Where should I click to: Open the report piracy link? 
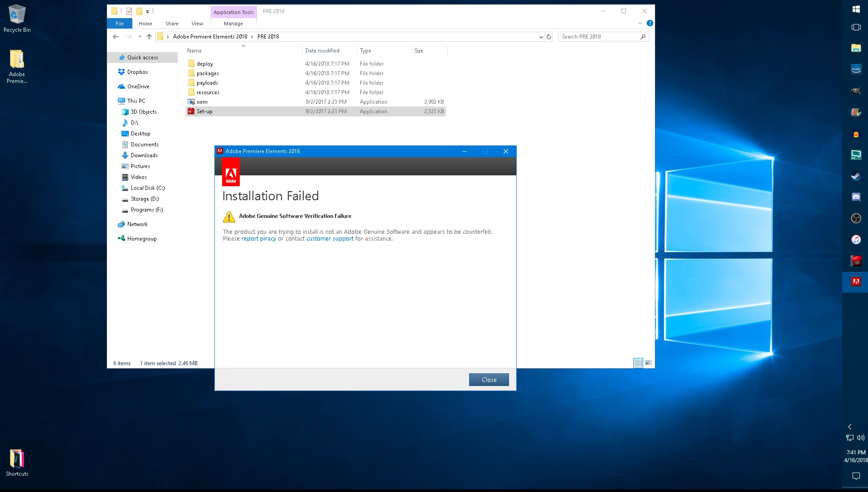coord(258,239)
